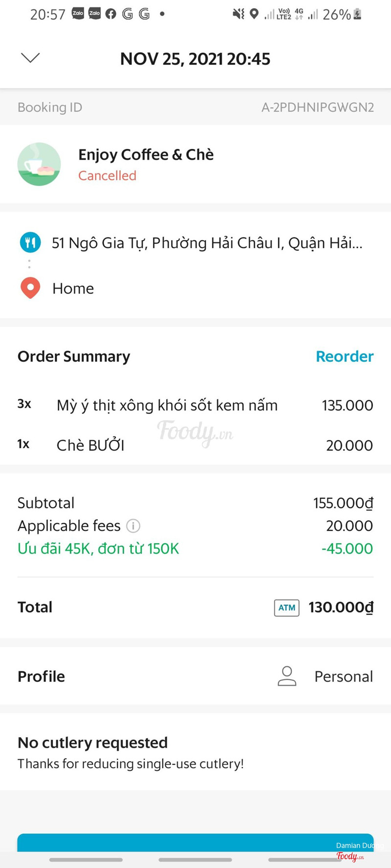Tap the Mỳ ý thịt xông khói item
Viewport: 391px width, 868px height.
pyautogui.click(x=167, y=405)
